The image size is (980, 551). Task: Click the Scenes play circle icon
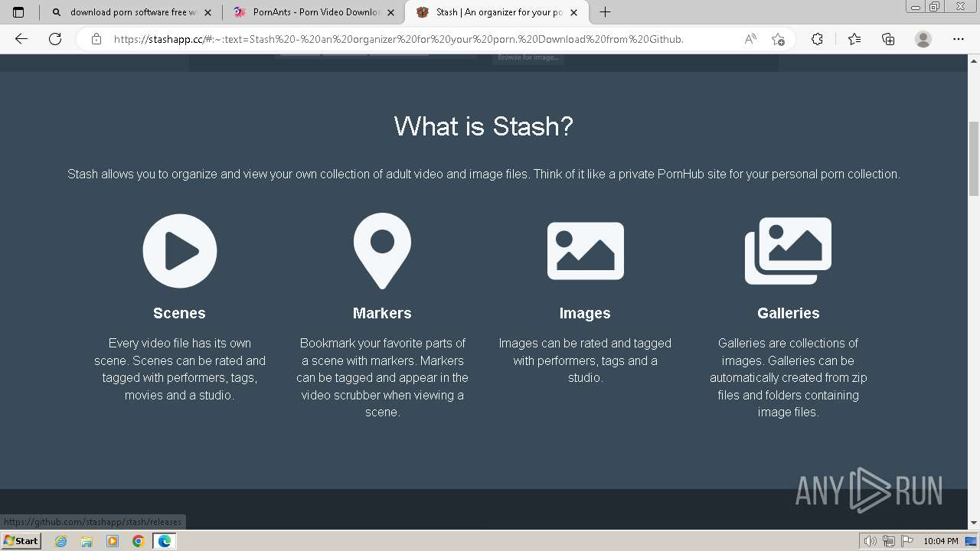pyautogui.click(x=180, y=251)
